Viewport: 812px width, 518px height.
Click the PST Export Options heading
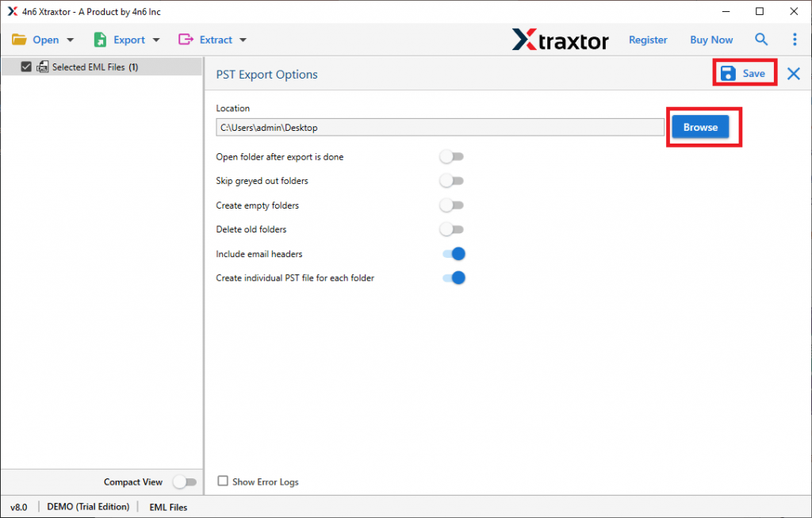[x=266, y=74]
